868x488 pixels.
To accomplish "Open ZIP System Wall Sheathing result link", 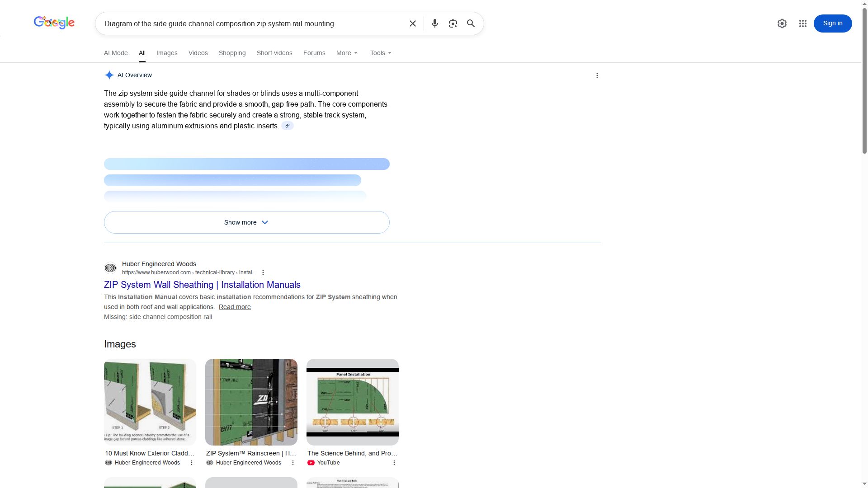I will [202, 285].
